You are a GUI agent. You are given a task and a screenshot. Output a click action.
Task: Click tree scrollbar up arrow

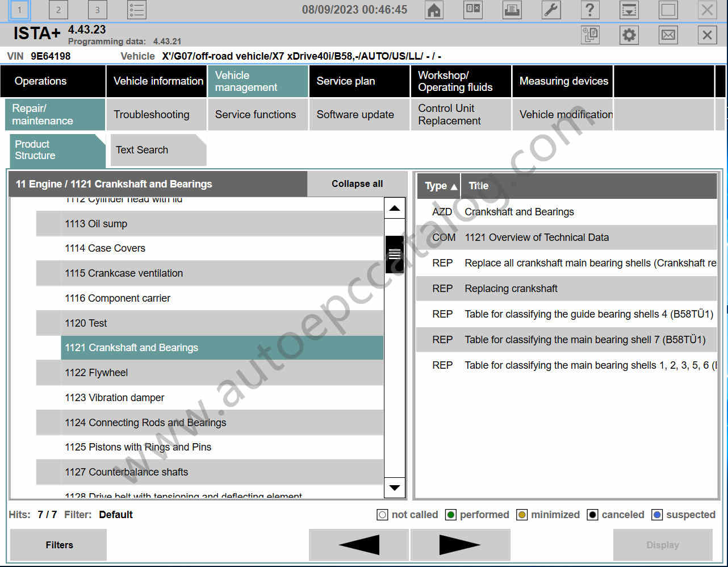[395, 209]
